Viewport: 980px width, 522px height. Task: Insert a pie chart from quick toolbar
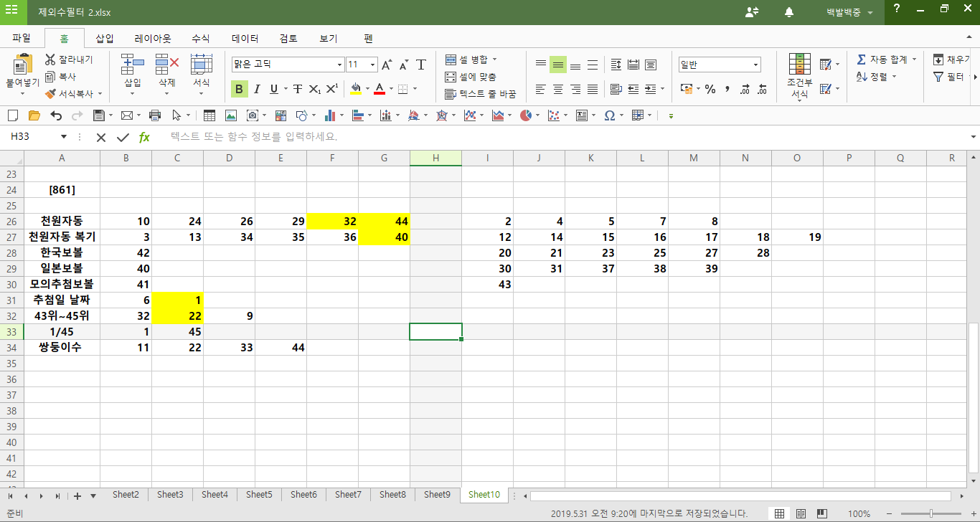(526, 115)
